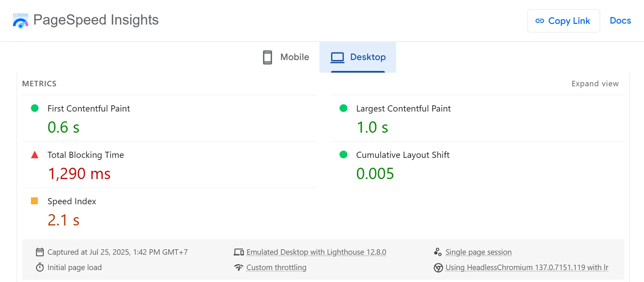This screenshot has height=282, width=644.
Task: Switch to the Mobile tab
Action: (286, 57)
